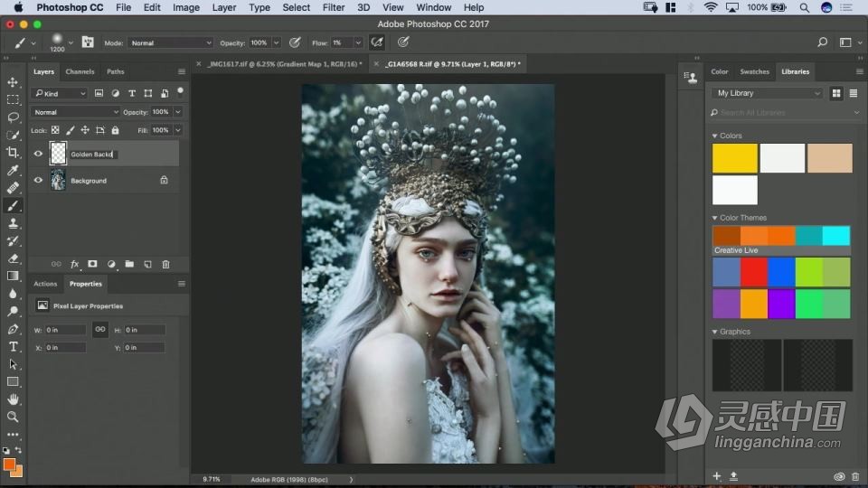Add a layer mask
The height and width of the screenshot is (488, 868).
coord(92,265)
